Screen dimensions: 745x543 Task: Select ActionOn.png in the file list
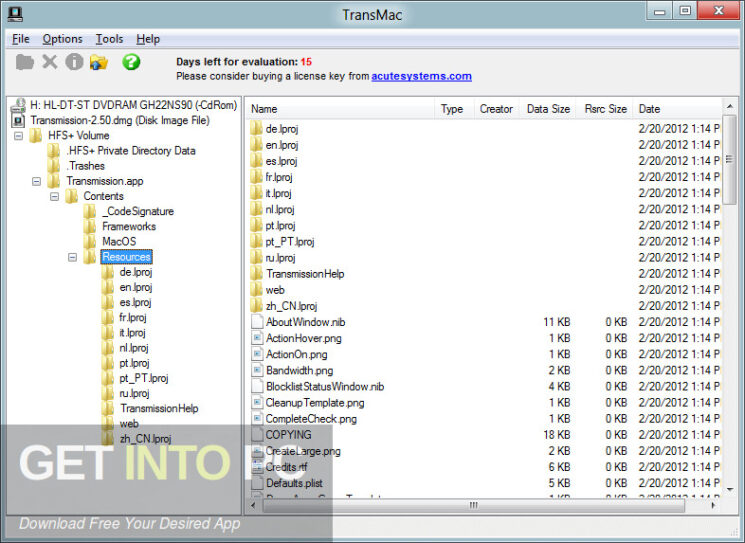click(x=296, y=354)
